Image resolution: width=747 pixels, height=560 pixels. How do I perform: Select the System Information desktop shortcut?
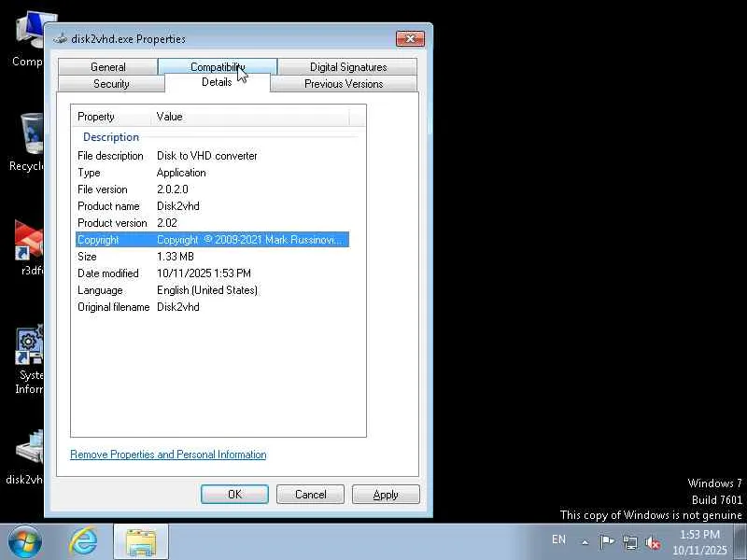29,360
